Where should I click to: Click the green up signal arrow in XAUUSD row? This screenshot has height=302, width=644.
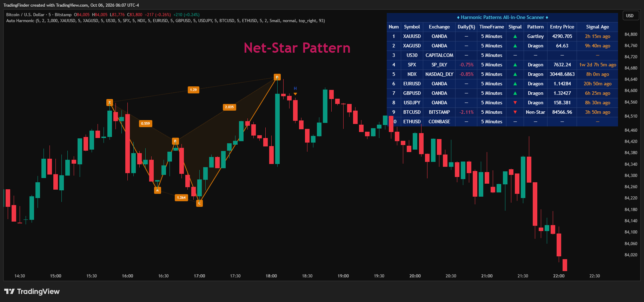pyautogui.click(x=515, y=37)
